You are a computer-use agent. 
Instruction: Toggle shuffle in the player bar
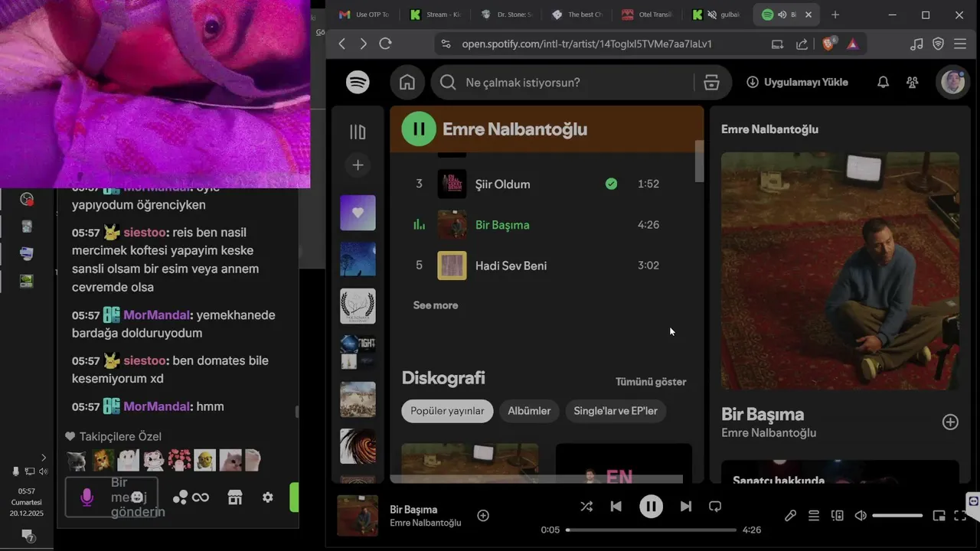tap(586, 506)
